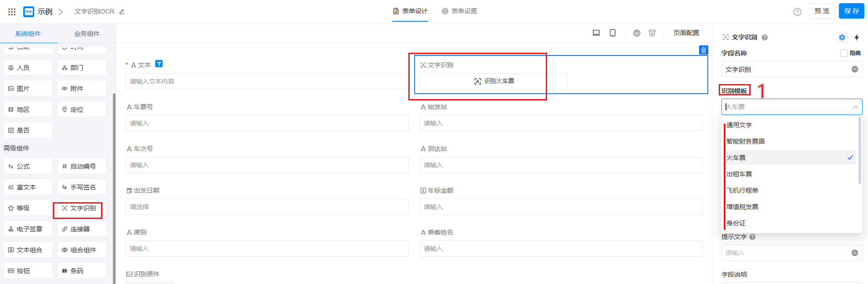
Task: Open the 表单设置 tab
Action: [459, 11]
